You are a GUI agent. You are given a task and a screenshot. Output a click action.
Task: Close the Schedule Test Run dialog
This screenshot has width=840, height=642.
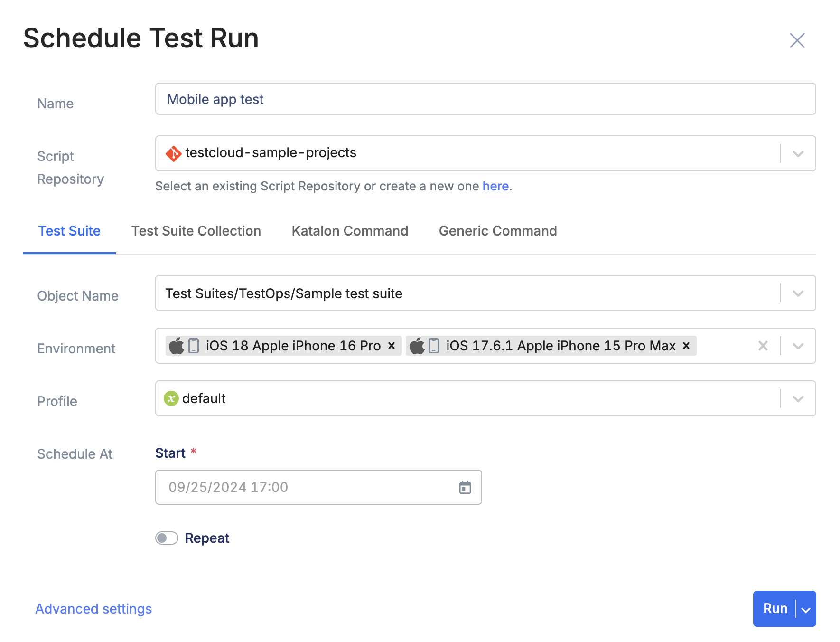tap(797, 40)
